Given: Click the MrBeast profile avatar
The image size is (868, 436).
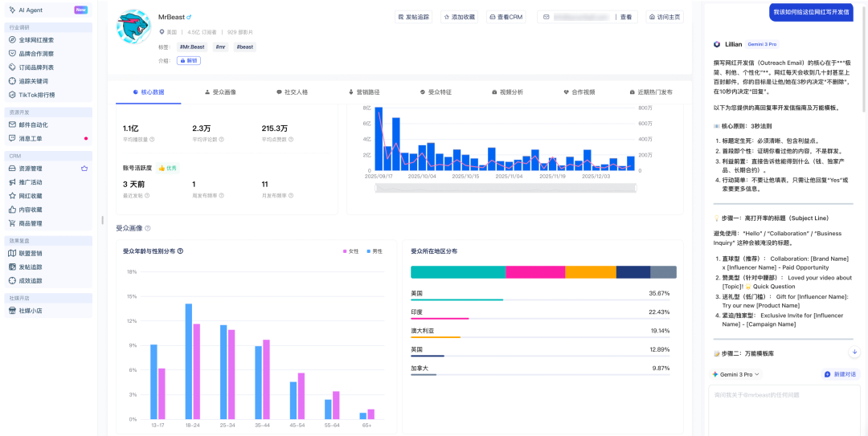Looking at the screenshot, I should click(x=133, y=26).
